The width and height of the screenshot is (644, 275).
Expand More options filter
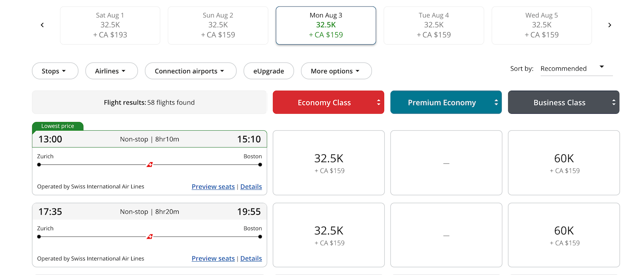336,71
